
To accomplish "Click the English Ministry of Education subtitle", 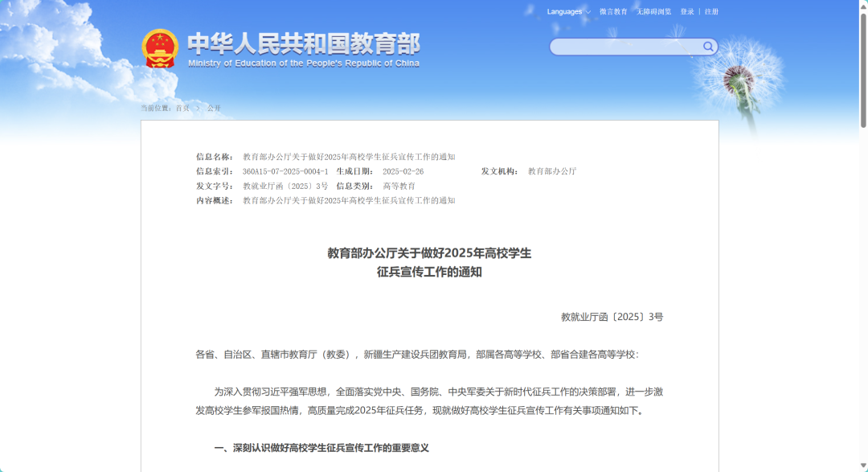I will (x=303, y=64).
